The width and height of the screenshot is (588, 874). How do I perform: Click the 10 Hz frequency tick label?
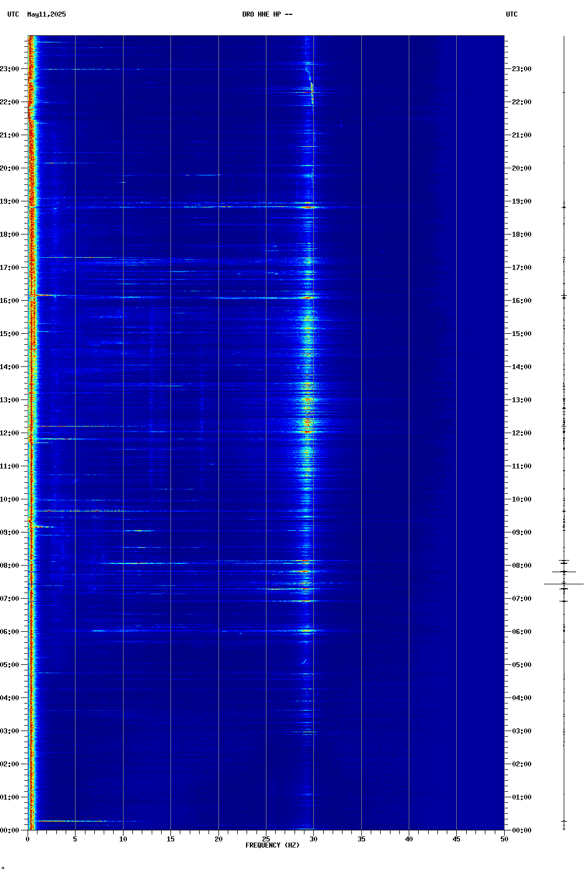point(123,839)
